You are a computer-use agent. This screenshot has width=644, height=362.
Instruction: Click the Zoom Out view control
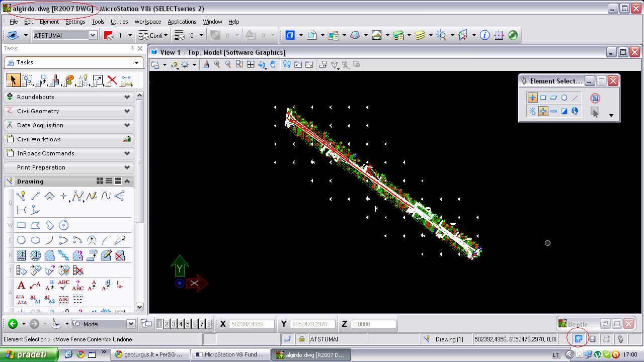coord(228,64)
